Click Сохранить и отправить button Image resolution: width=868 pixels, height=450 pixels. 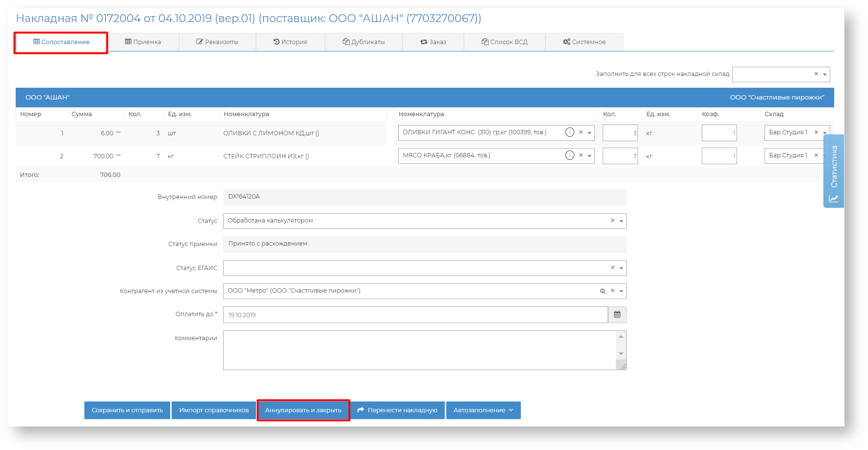[x=127, y=410]
